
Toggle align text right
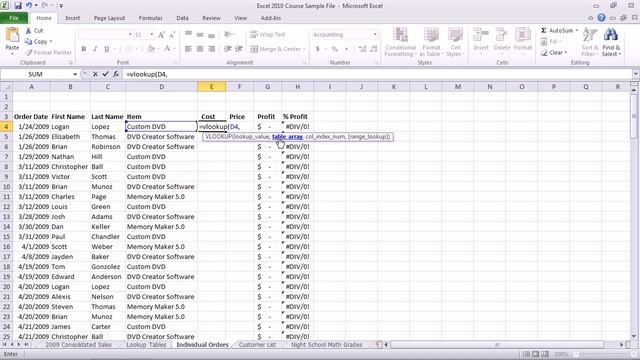(211, 49)
